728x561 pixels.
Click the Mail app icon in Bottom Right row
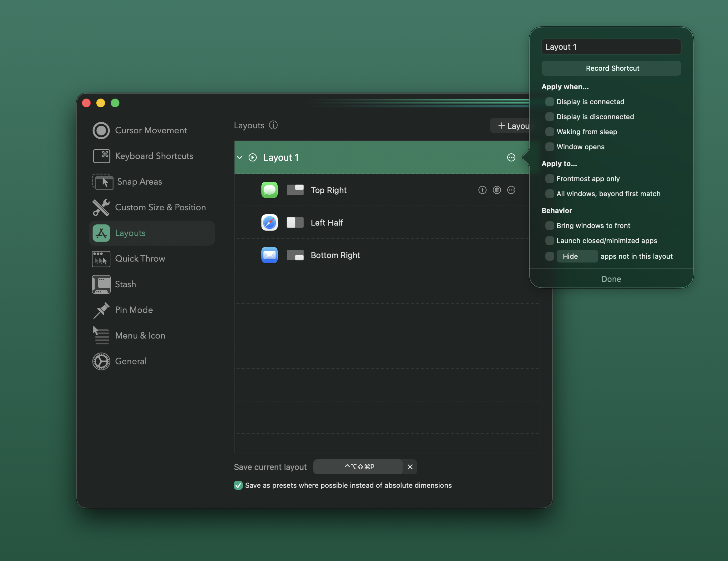pos(269,255)
